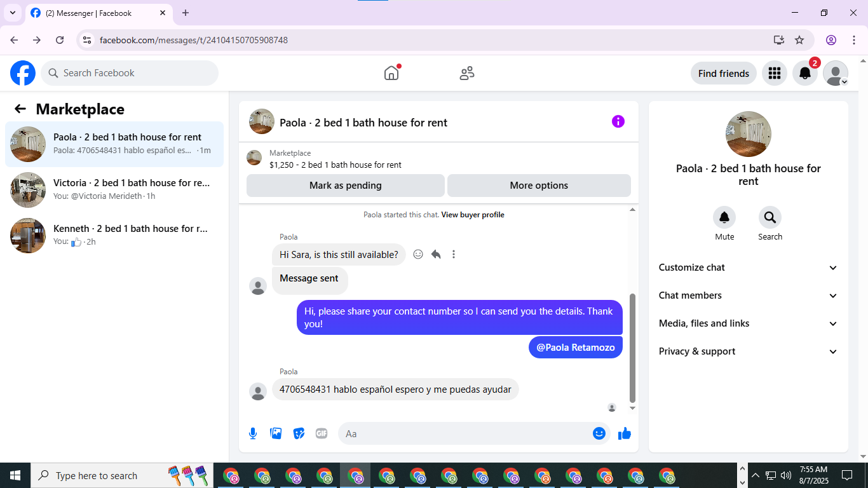Open the tab search dropdown arrow
The width and height of the screenshot is (868, 488).
12,13
